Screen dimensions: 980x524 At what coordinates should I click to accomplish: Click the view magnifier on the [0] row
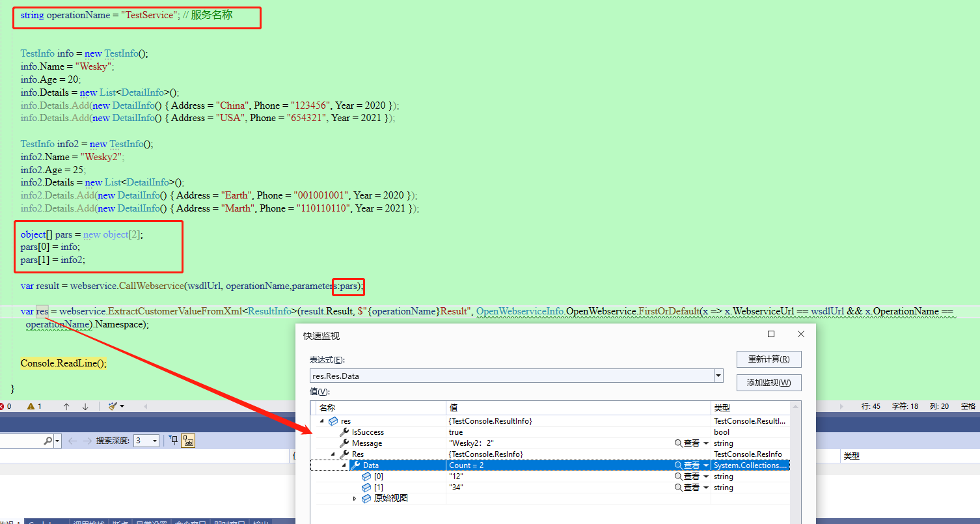pyautogui.click(x=679, y=476)
